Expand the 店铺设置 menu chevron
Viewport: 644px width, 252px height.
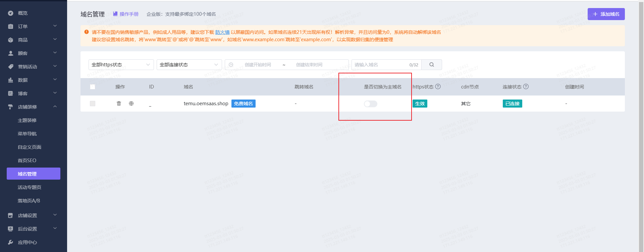point(55,215)
